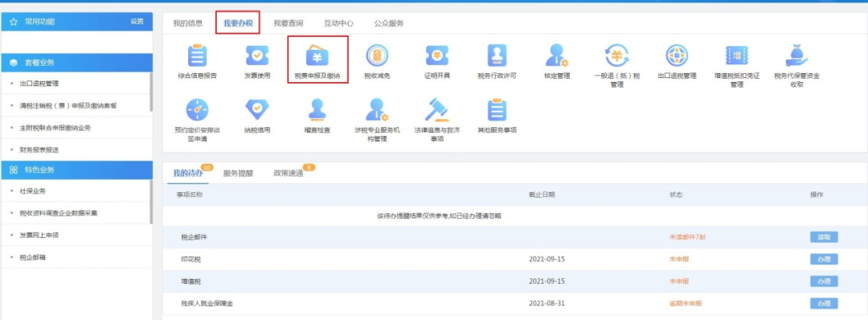Switch to the 我要查询 tab
Screen dimensions: 868x320
[288, 24]
